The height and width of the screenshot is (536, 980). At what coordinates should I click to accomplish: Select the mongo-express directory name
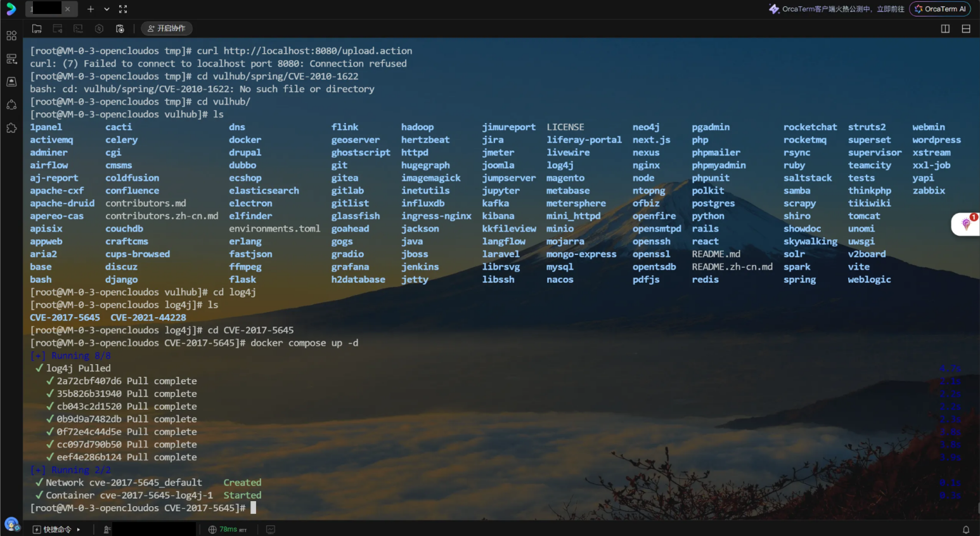tap(581, 254)
